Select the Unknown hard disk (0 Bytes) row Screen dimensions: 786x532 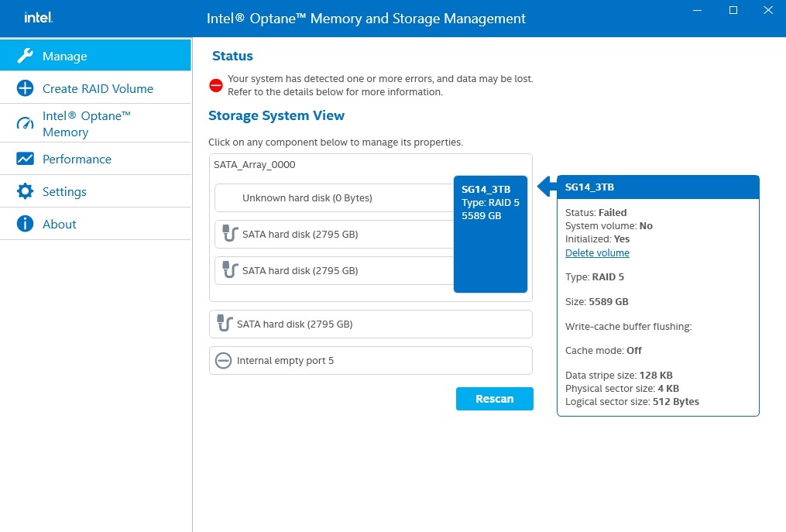tap(335, 198)
